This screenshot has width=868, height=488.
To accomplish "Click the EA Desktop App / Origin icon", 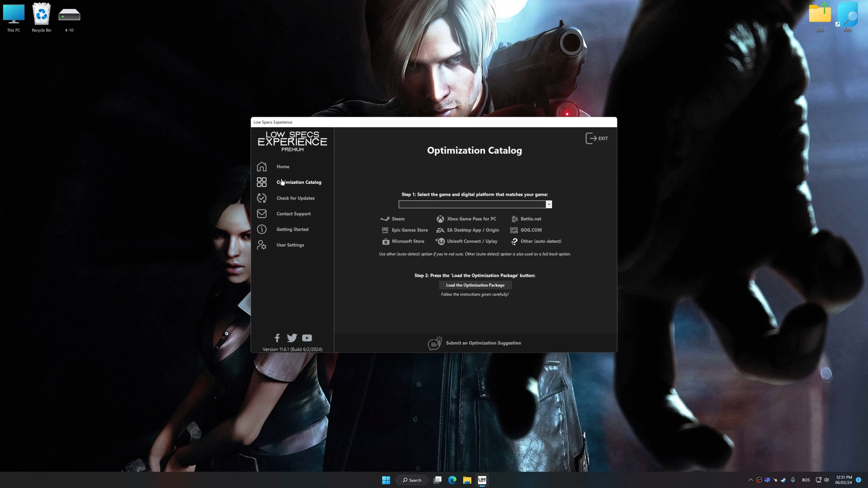I will pos(440,230).
